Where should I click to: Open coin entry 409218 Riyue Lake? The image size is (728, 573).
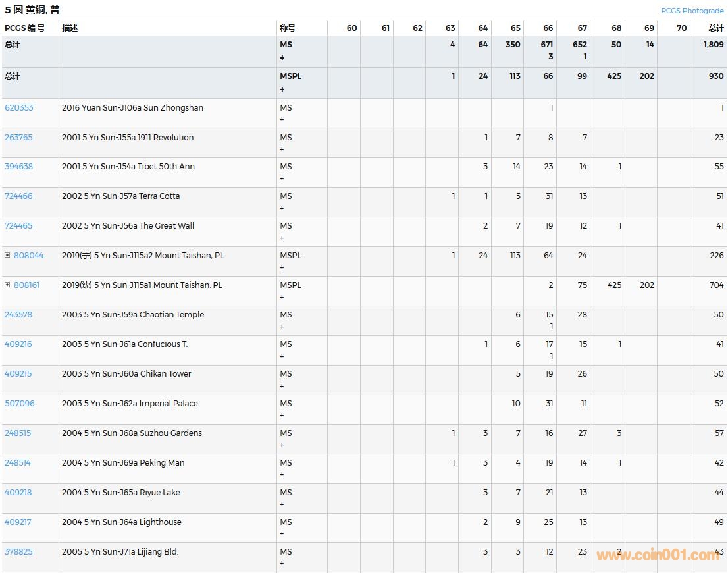point(18,493)
